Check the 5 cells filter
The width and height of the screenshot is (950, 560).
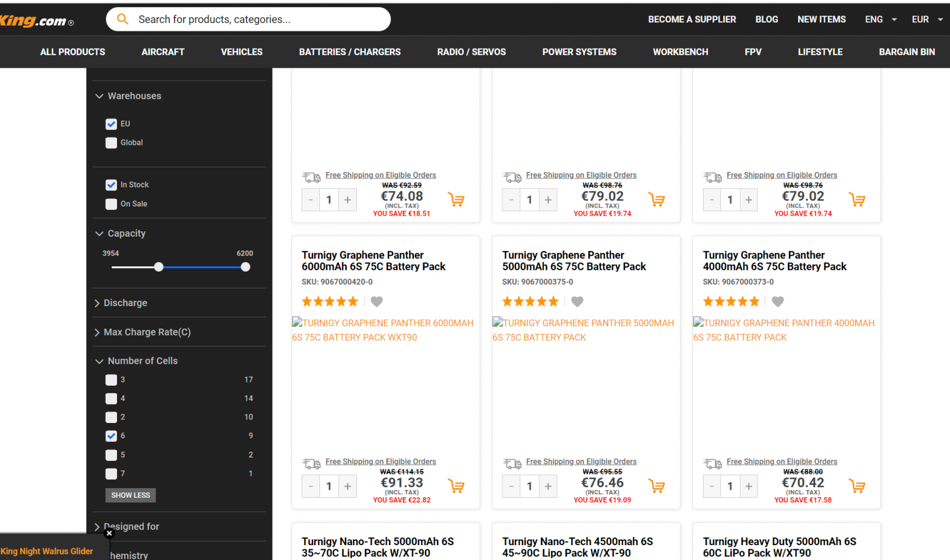[111, 455]
